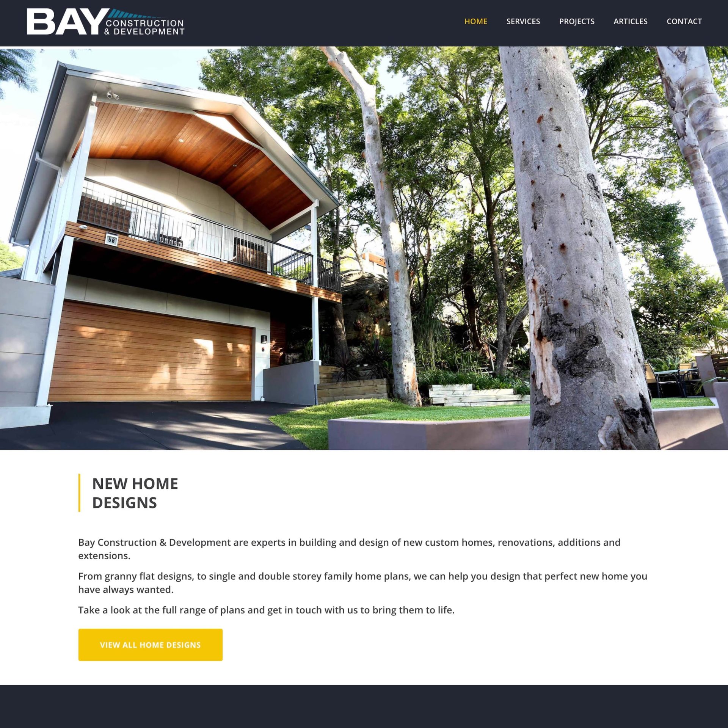Navigate to the HOME menu item

(x=475, y=21)
